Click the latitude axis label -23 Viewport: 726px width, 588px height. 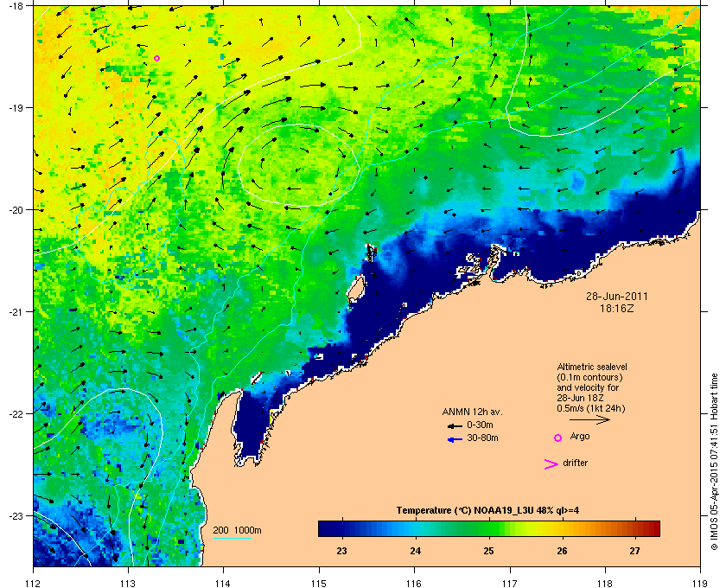click(x=16, y=515)
